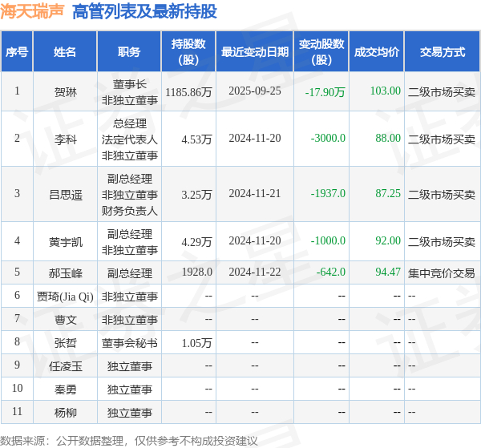This screenshot has width=481, height=448.
Task: Click the date 2024-11-21
Action: coord(255,193)
